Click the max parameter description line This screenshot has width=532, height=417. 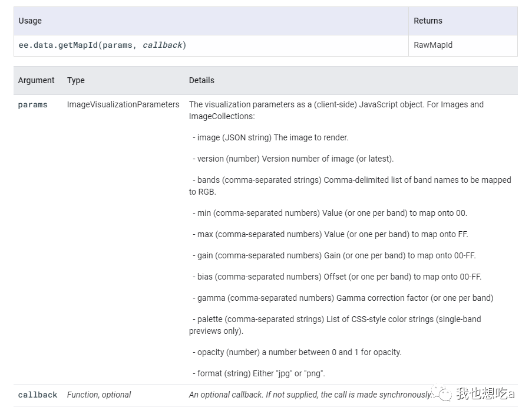(x=330, y=234)
